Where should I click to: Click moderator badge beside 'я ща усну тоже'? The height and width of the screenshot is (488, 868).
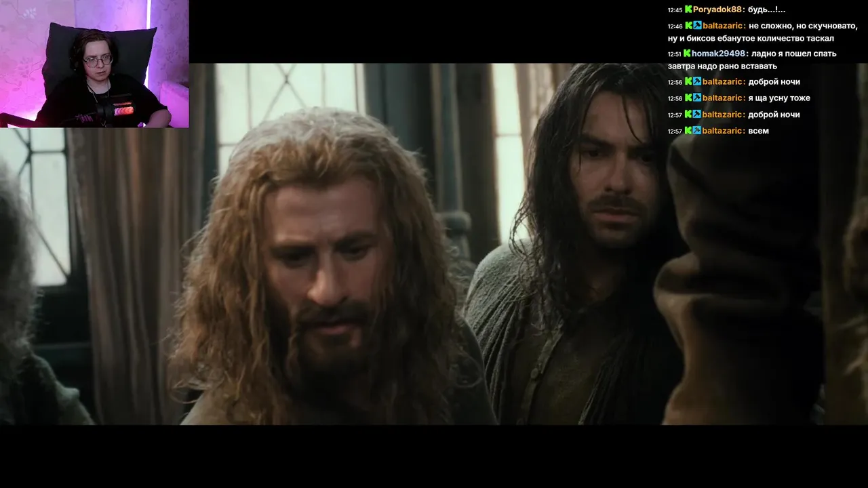(697, 98)
